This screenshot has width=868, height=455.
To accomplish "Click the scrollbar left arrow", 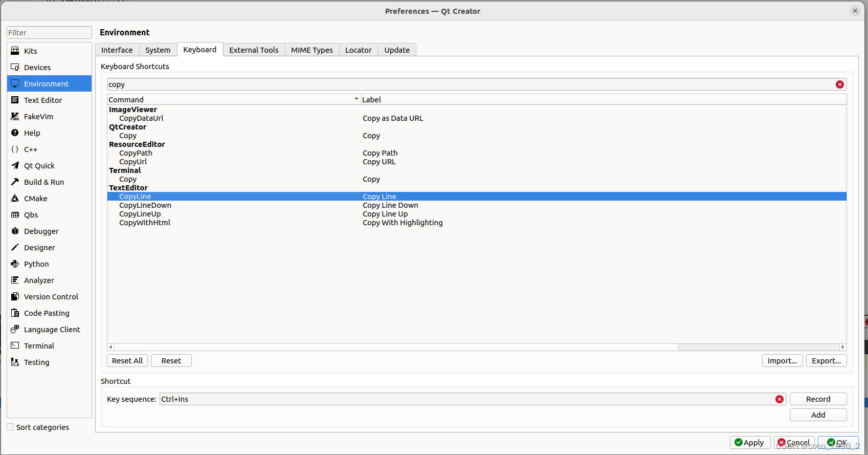I will coord(110,347).
